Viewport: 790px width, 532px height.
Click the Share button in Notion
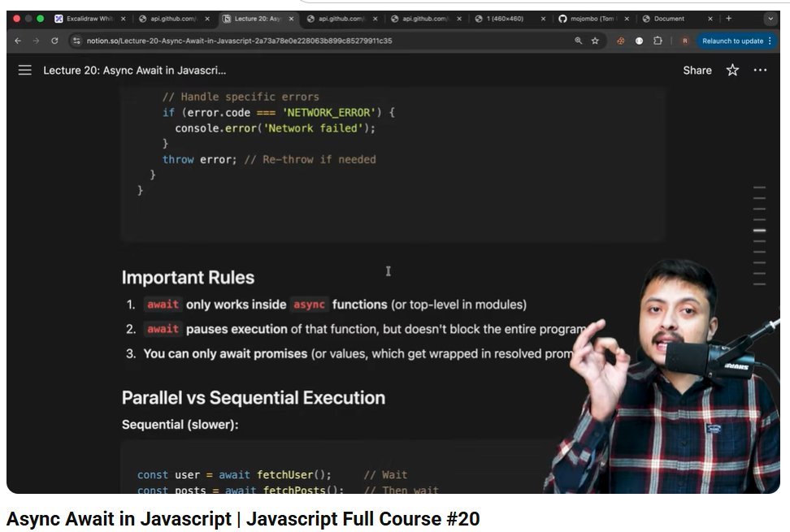697,71
